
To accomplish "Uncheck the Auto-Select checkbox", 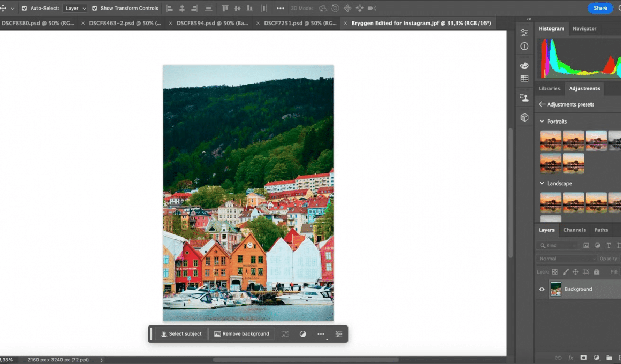I will pyautogui.click(x=24, y=9).
